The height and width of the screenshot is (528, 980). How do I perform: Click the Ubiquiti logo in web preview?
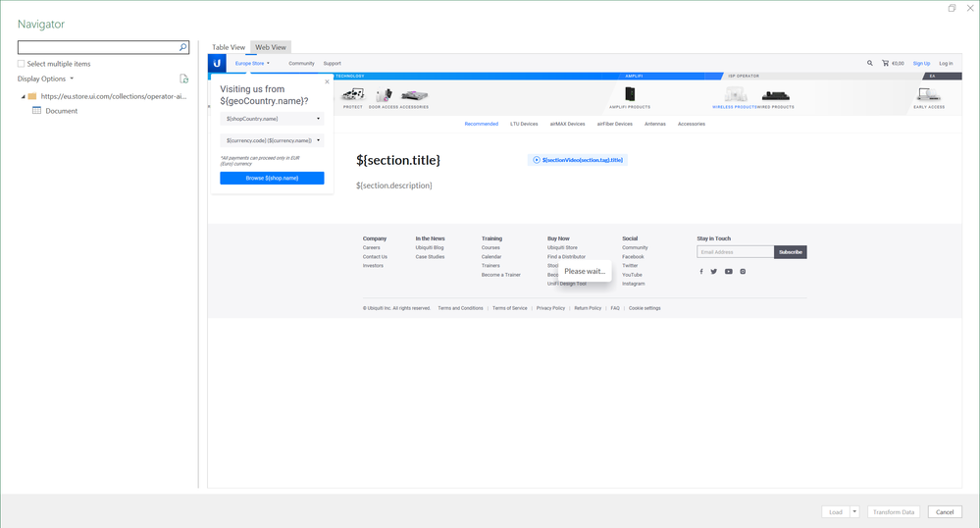(x=217, y=63)
